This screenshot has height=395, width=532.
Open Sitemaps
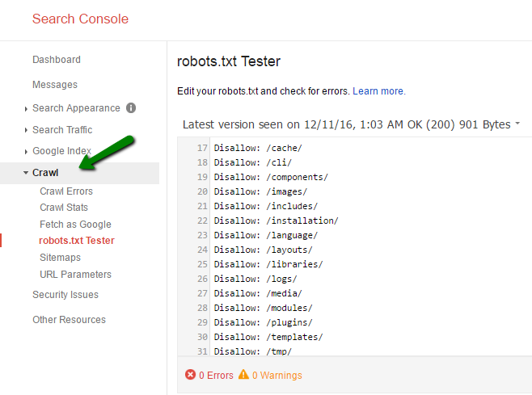tap(60, 258)
